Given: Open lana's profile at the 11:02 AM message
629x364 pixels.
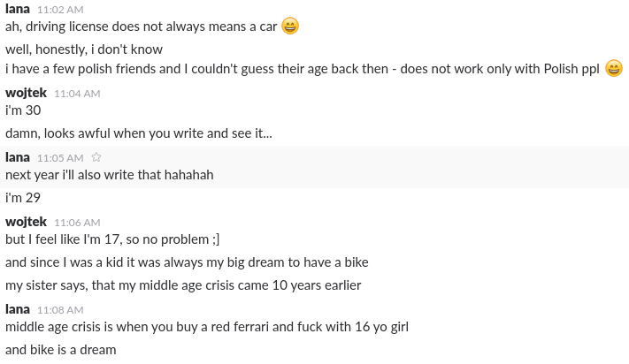Looking at the screenshot, I should pos(18,9).
